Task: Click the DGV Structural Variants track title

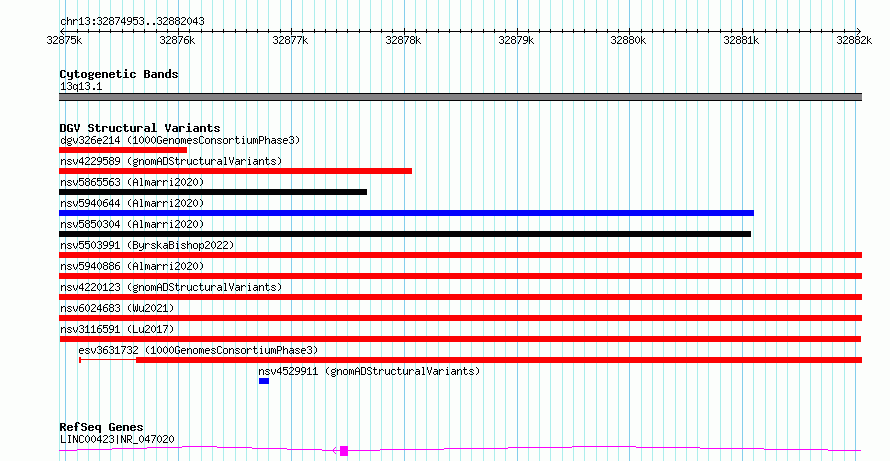Action: [140, 128]
